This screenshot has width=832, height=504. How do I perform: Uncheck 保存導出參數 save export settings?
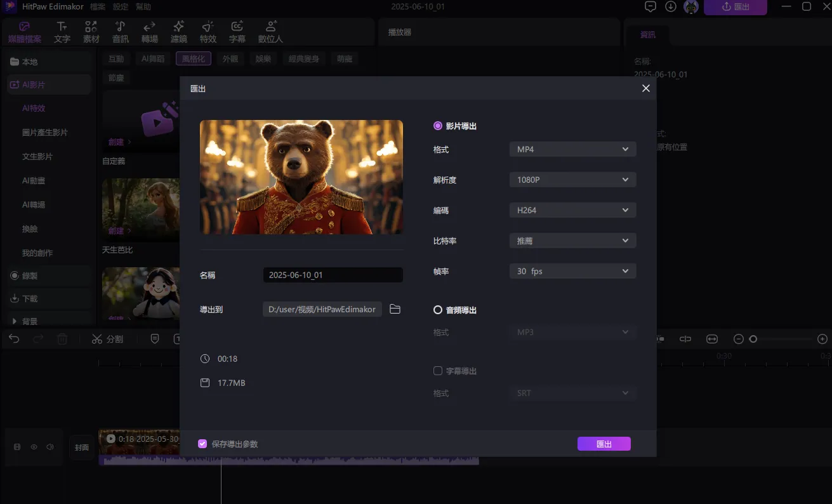[x=202, y=444]
